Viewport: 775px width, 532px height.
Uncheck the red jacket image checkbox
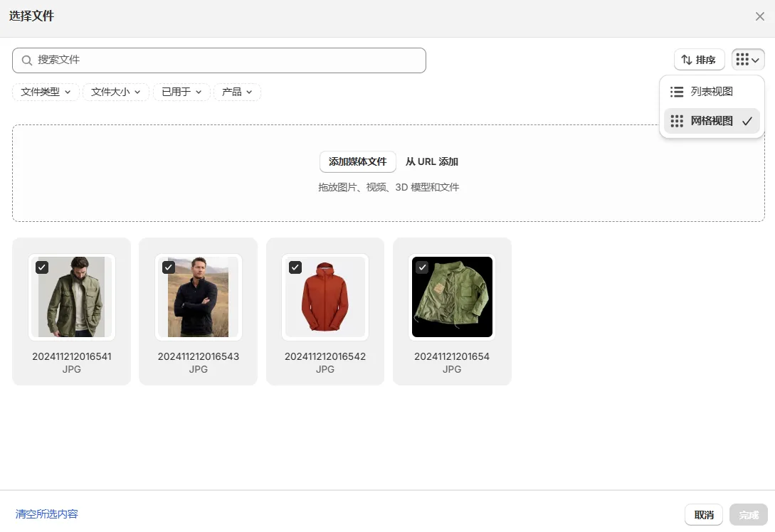click(295, 267)
